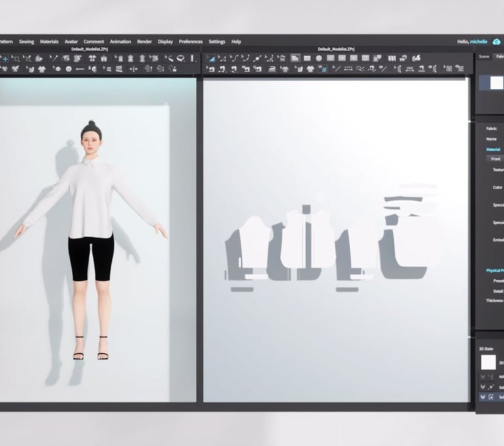Click the padlock avatar icon in 3D toolbar

coord(173,69)
